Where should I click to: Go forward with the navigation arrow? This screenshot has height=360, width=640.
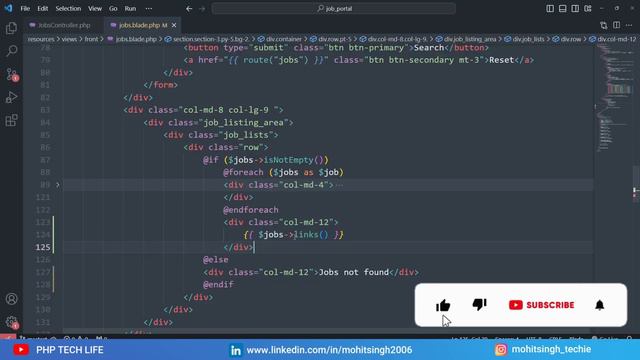pos(202,8)
